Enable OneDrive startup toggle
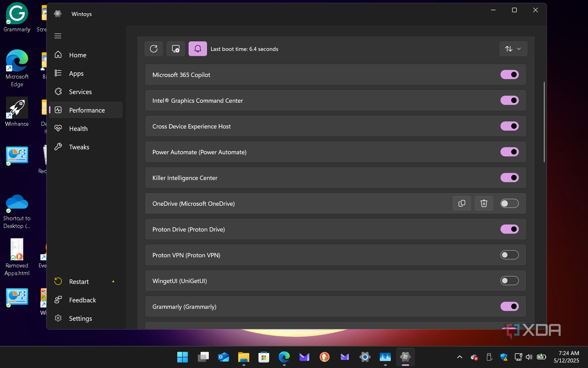This screenshot has height=368, width=588. [x=510, y=203]
